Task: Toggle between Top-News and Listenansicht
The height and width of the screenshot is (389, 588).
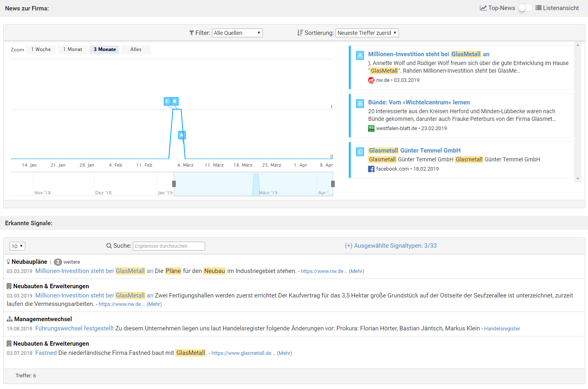Action: [525, 8]
